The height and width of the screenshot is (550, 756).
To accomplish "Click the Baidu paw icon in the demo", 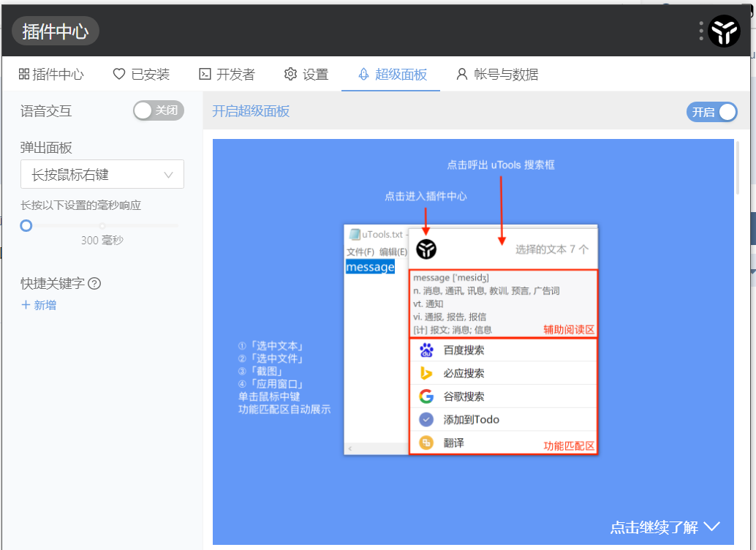I will point(426,350).
